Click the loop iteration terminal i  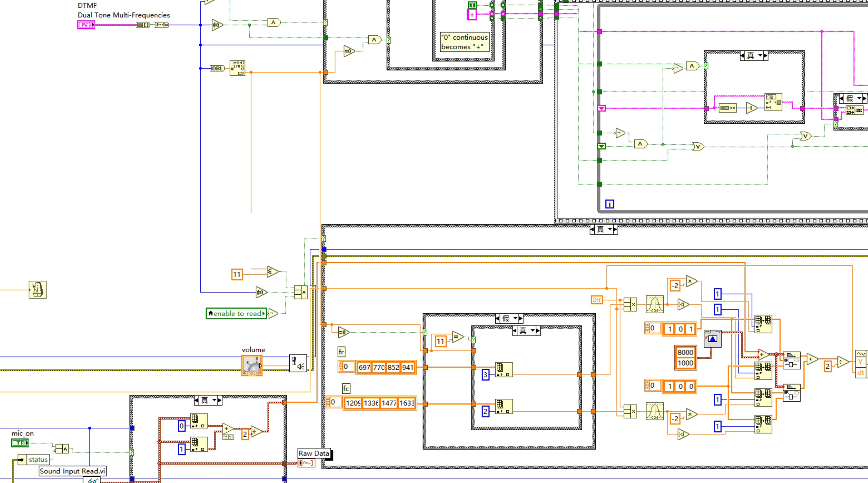coord(609,204)
